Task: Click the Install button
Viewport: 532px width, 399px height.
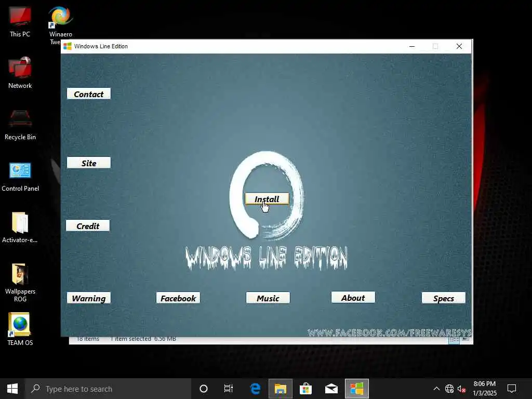Action: (267, 199)
